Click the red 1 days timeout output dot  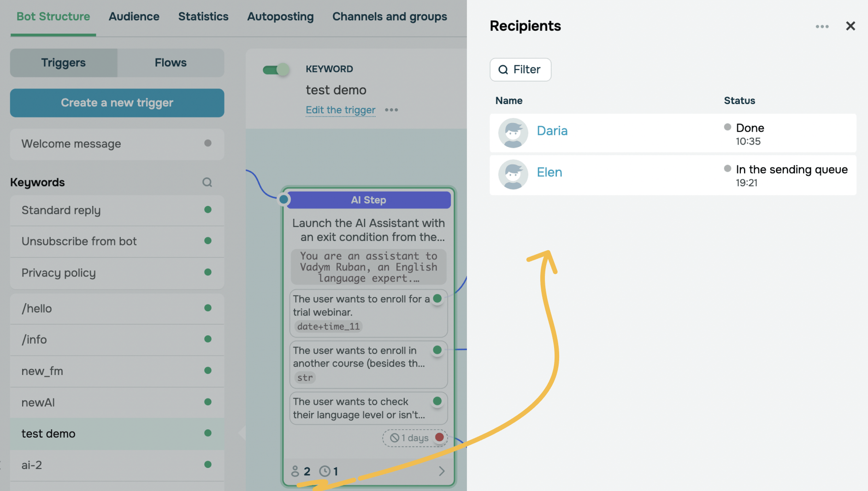[x=439, y=438]
